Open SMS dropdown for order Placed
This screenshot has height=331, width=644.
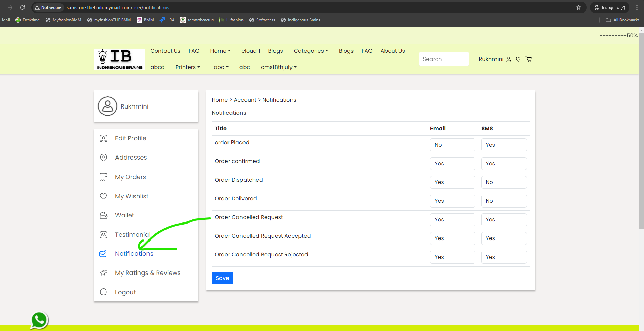(504, 145)
